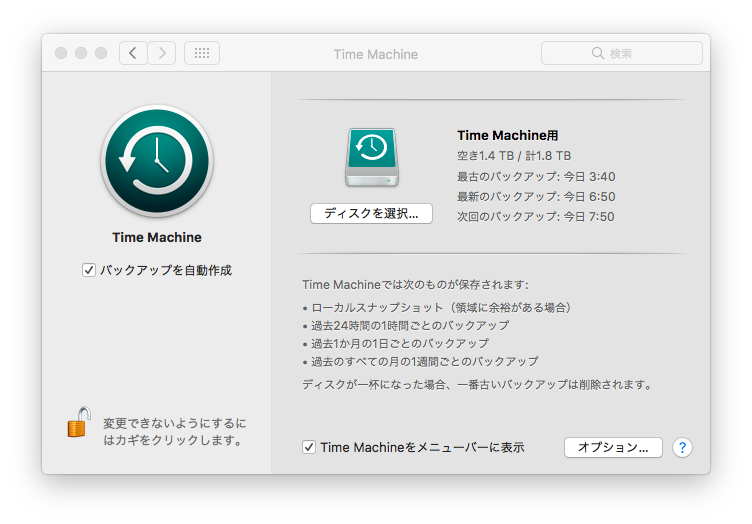The height and width of the screenshot is (524, 752).
Task: Click the large Time Machine clock icon
Action: click(157, 161)
